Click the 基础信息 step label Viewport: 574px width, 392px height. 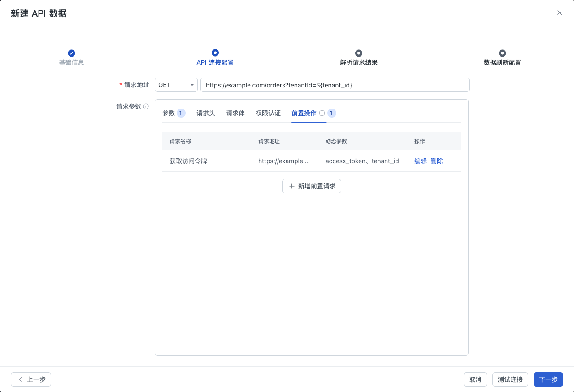tap(71, 62)
